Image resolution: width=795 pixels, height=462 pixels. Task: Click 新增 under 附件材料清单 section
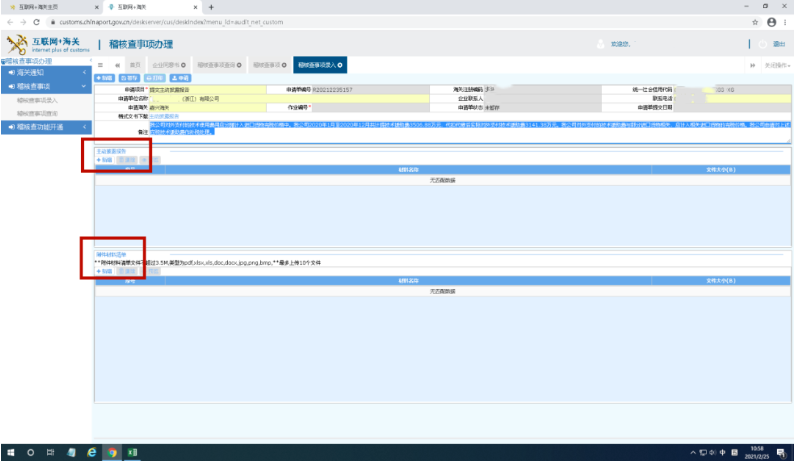104,271
